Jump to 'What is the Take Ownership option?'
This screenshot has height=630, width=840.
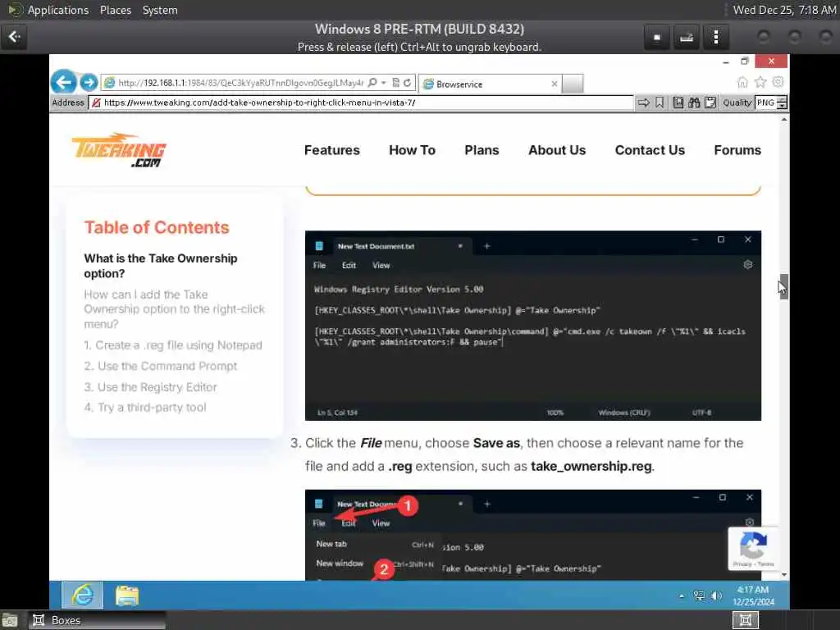click(x=161, y=266)
